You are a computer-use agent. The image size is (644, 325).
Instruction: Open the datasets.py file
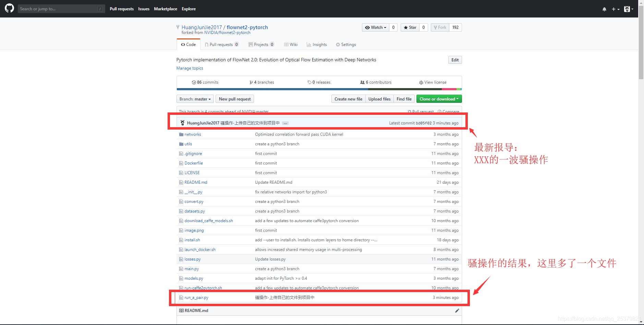(x=195, y=211)
